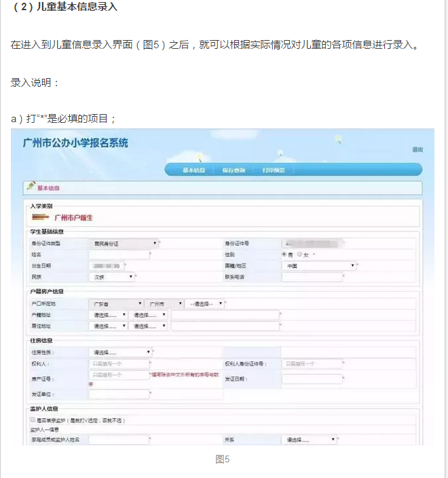This screenshot has height=478, width=448.
Task: Click the orange pencil icon next to 广州市户籍生
Action: tap(40, 217)
